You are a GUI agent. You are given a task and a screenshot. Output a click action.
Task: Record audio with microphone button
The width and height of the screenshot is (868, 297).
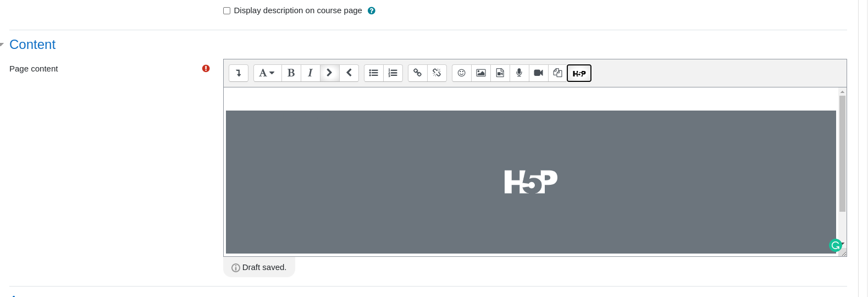pos(519,73)
